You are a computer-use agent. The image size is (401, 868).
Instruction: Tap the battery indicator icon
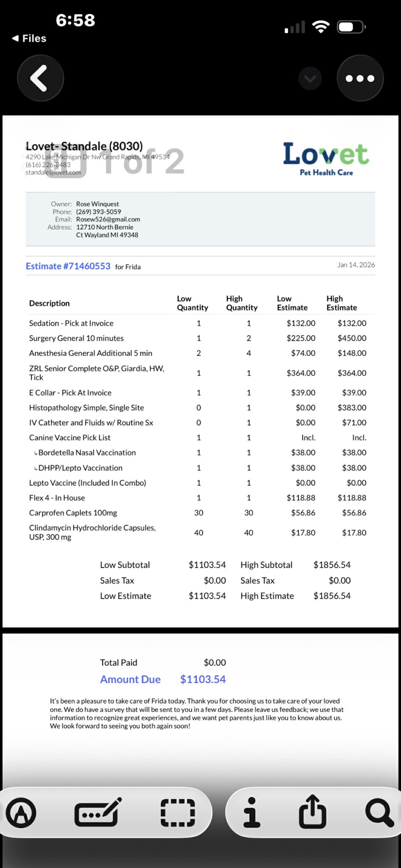(x=351, y=27)
